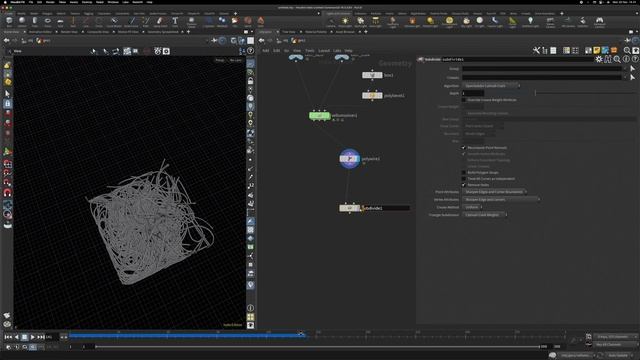Switch to the Animation Editor tab
The width and height of the screenshot is (640, 360).
coord(40,32)
